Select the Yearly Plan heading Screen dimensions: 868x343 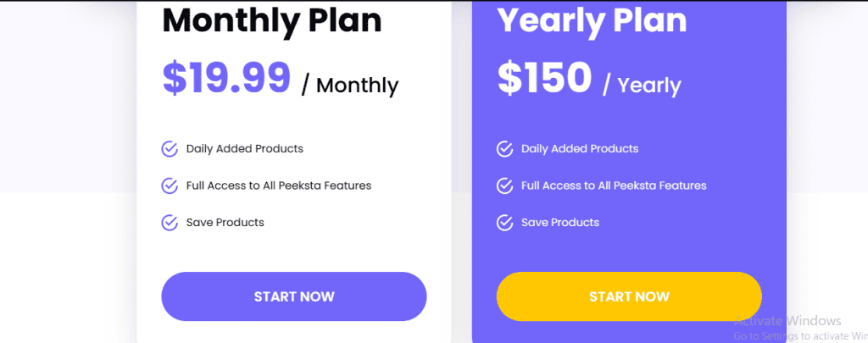pos(592,21)
